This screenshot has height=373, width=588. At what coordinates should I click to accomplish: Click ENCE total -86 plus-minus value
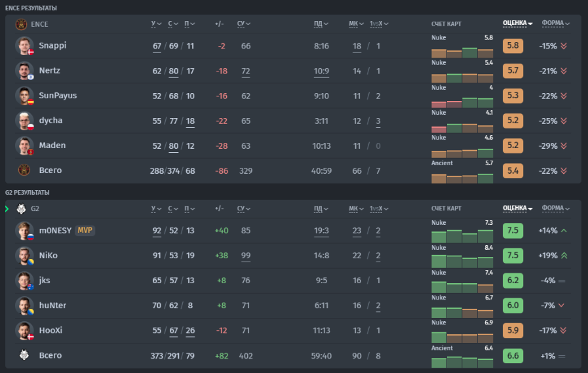(x=222, y=171)
